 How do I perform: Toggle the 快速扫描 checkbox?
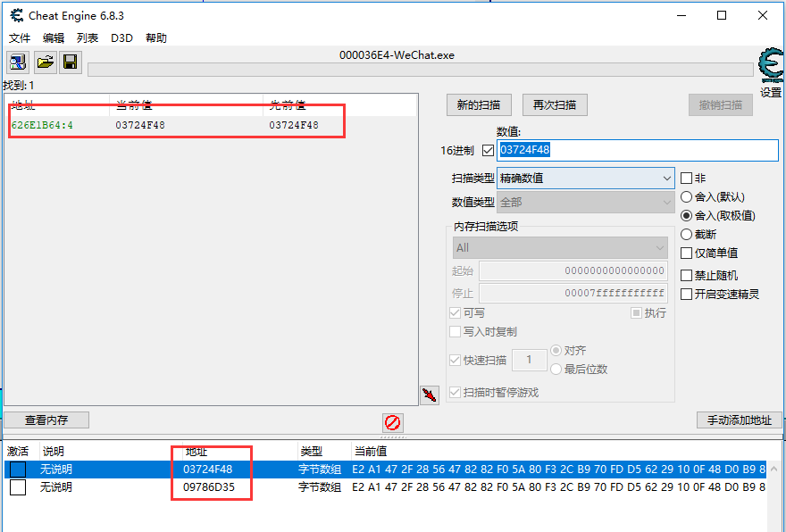click(456, 360)
